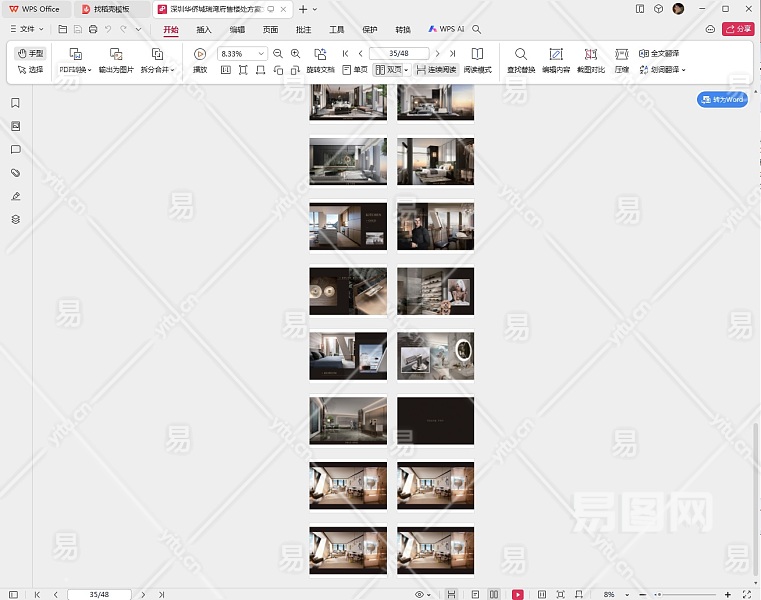
Task: Click the 旋转文档 rotate icon
Action: coord(320,54)
